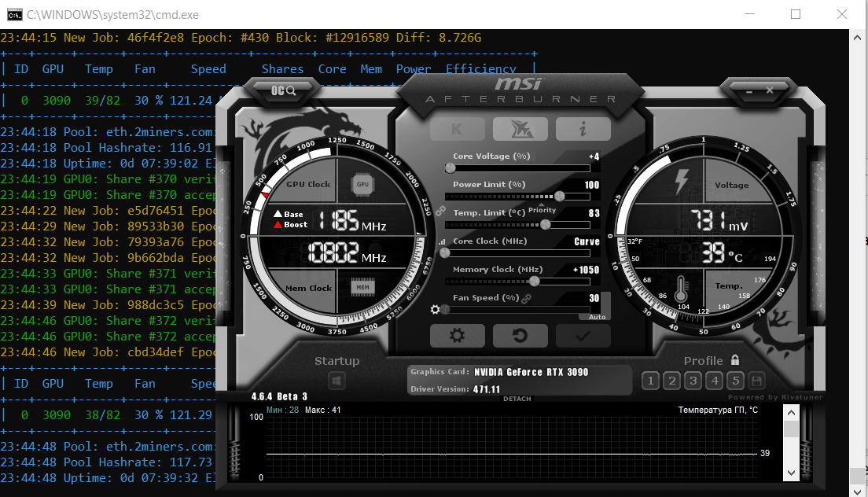Toggle the Windows Startup icon
Screen dimensions: 868x497
pos(337,381)
